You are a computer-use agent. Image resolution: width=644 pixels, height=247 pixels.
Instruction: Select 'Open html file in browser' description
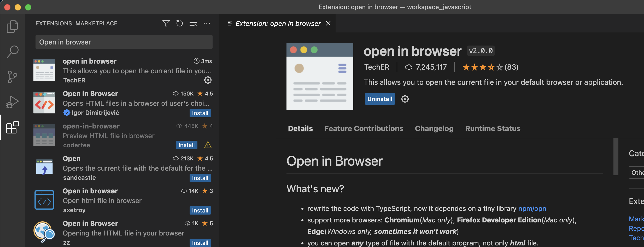(102, 201)
